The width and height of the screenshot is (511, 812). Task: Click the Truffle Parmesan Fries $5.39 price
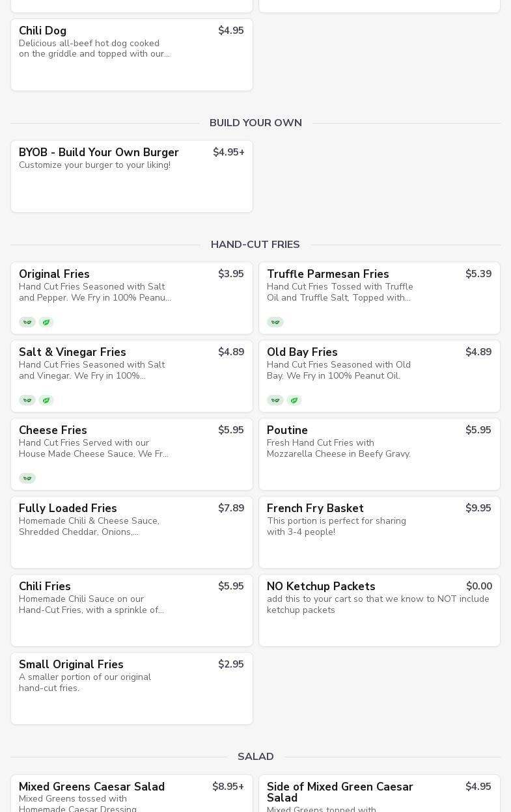[x=478, y=274]
